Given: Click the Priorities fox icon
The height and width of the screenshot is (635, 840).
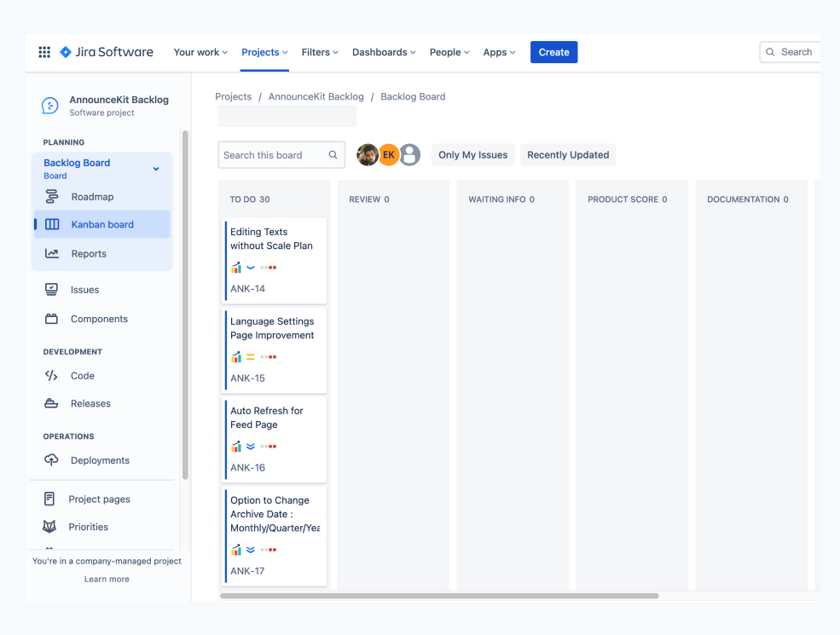Looking at the screenshot, I should [49, 526].
